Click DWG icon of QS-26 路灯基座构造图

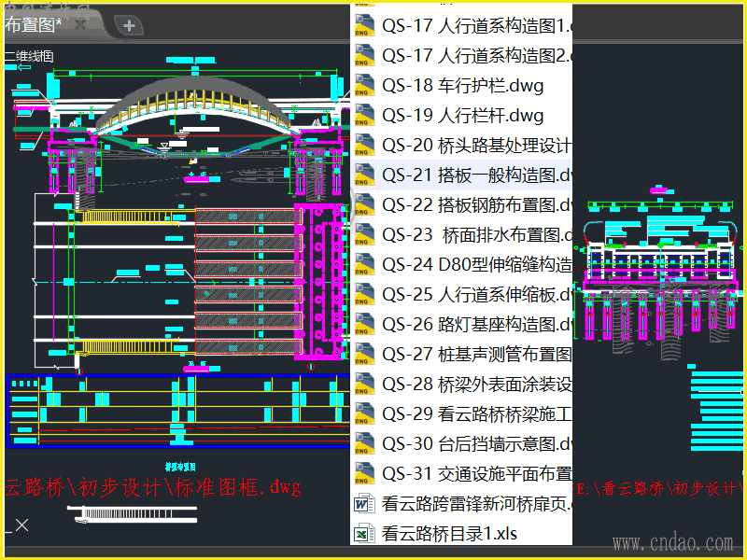tap(364, 324)
